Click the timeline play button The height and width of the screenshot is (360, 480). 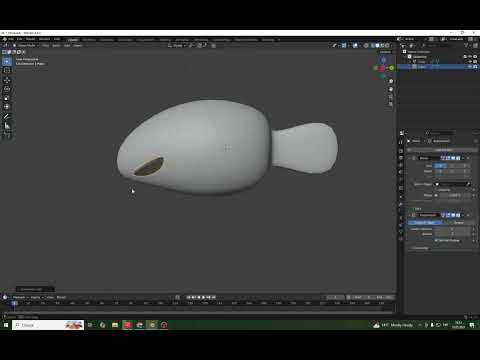[x=204, y=297]
